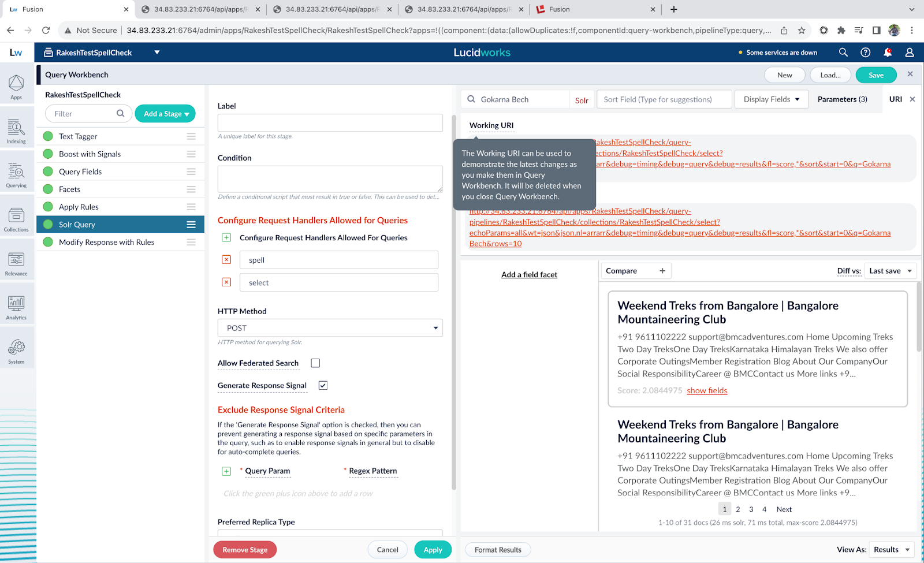Remove the 'select' request handler row
This screenshot has width=924, height=563.
pyautogui.click(x=226, y=282)
